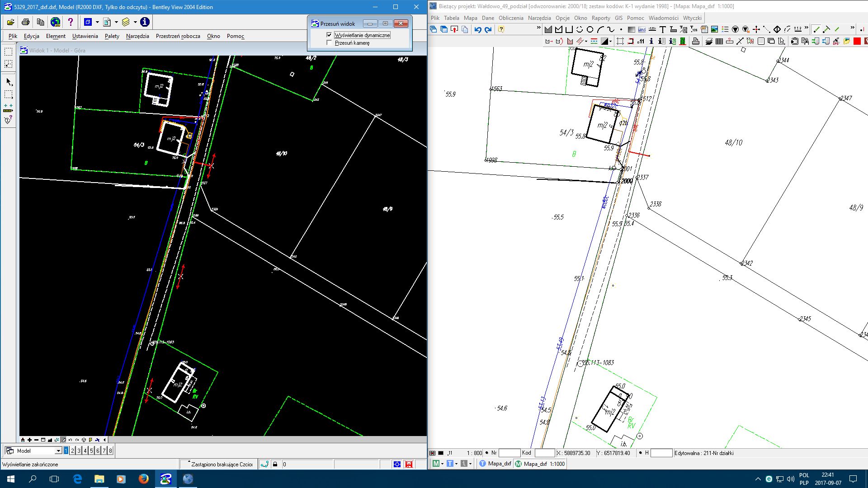Click the image picture icon in map toolbar

click(x=714, y=29)
